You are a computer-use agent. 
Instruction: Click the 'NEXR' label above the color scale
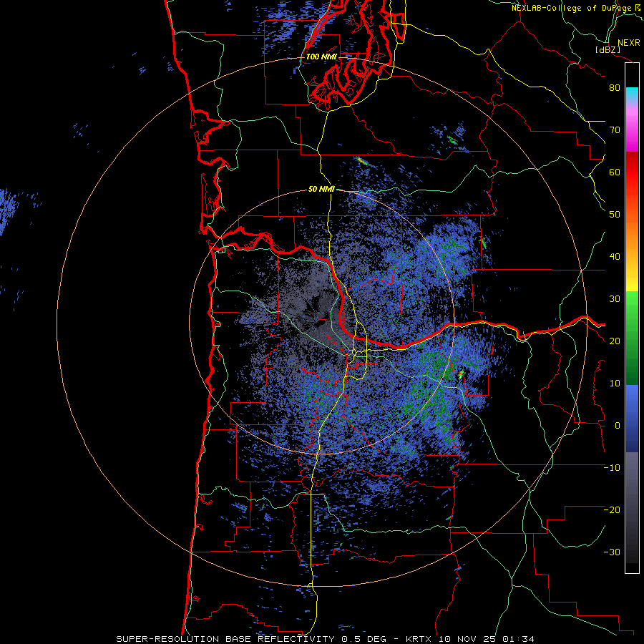[629, 43]
